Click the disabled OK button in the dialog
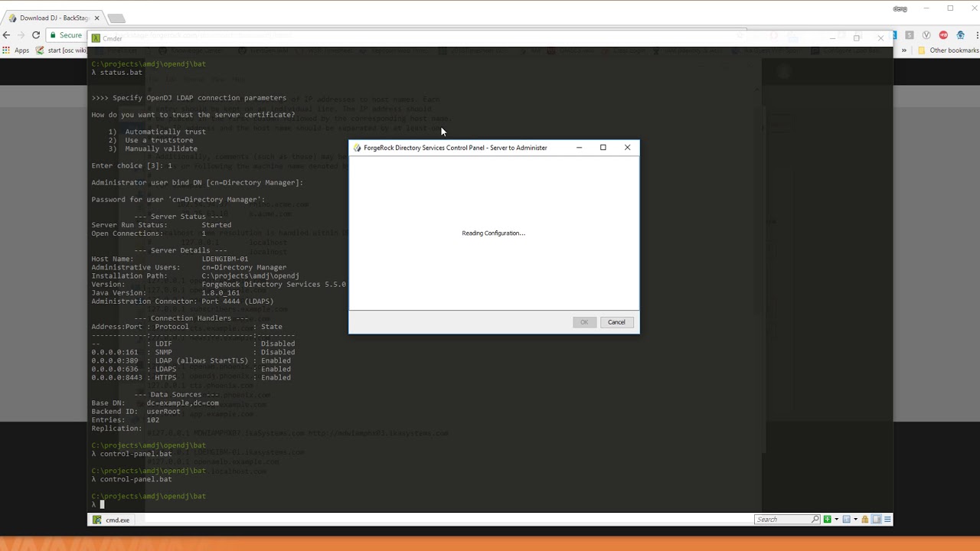980x551 pixels. point(584,322)
